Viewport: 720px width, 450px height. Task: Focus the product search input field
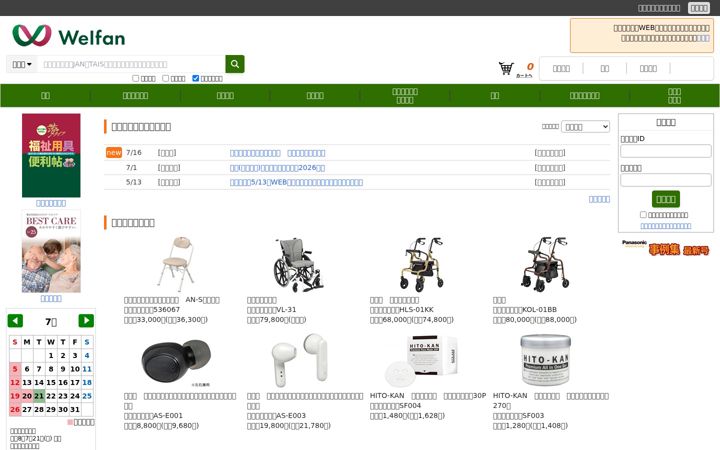(x=131, y=64)
